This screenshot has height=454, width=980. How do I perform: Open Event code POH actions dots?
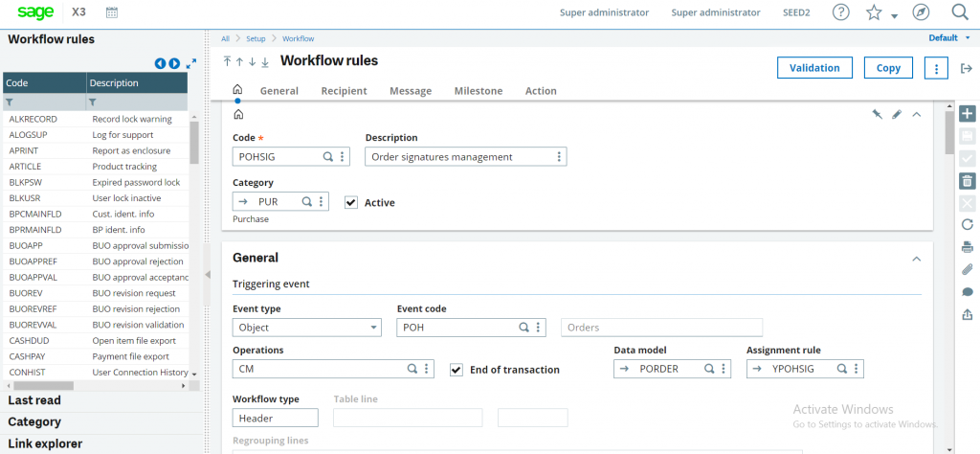tap(539, 327)
